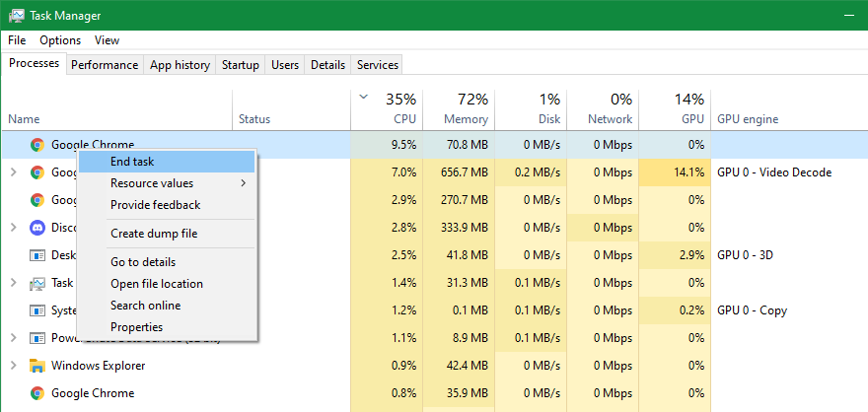
Task: Choose Open file location
Action: click(x=156, y=284)
